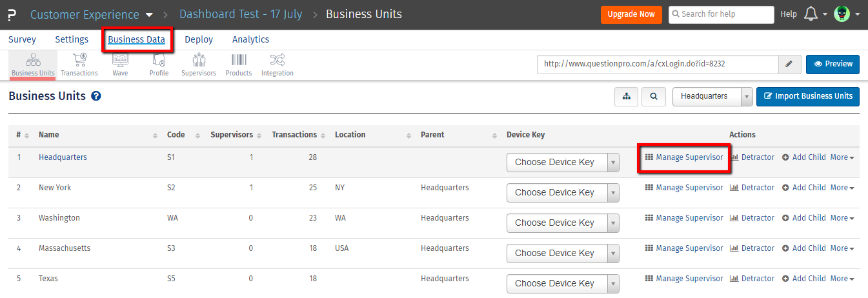Click the Import Business Units button

[807, 96]
